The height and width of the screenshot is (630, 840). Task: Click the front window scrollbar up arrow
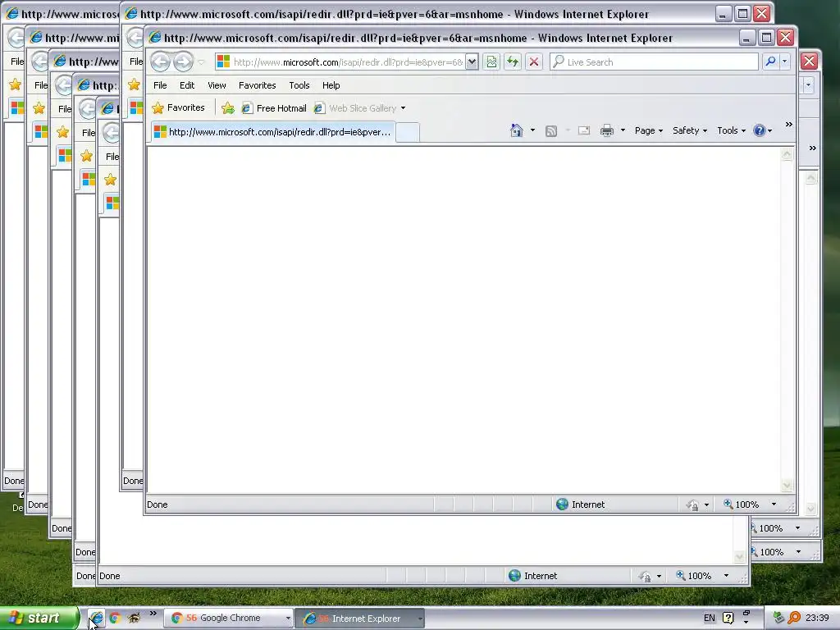click(x=787, y=155)
